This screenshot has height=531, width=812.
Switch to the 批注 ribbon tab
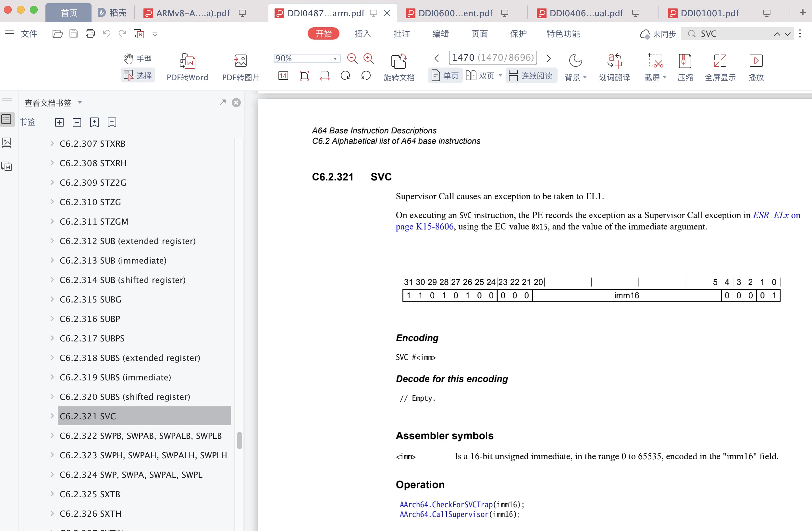401,34
